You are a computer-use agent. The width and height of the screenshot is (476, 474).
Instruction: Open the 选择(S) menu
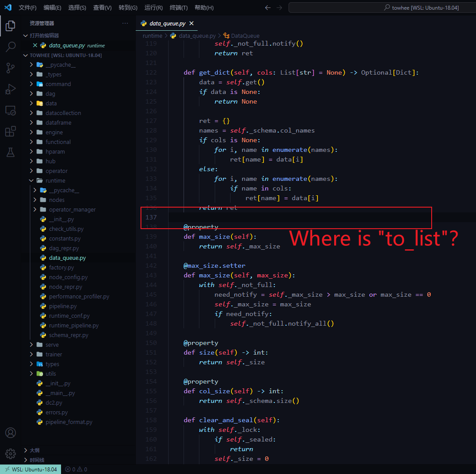(77, 7)
